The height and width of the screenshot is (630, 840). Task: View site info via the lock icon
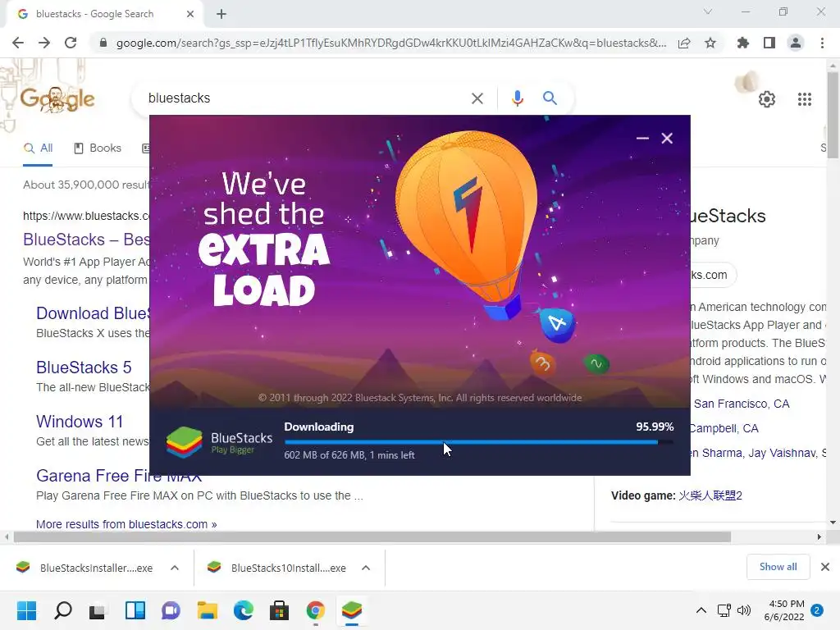coord(103,43)
